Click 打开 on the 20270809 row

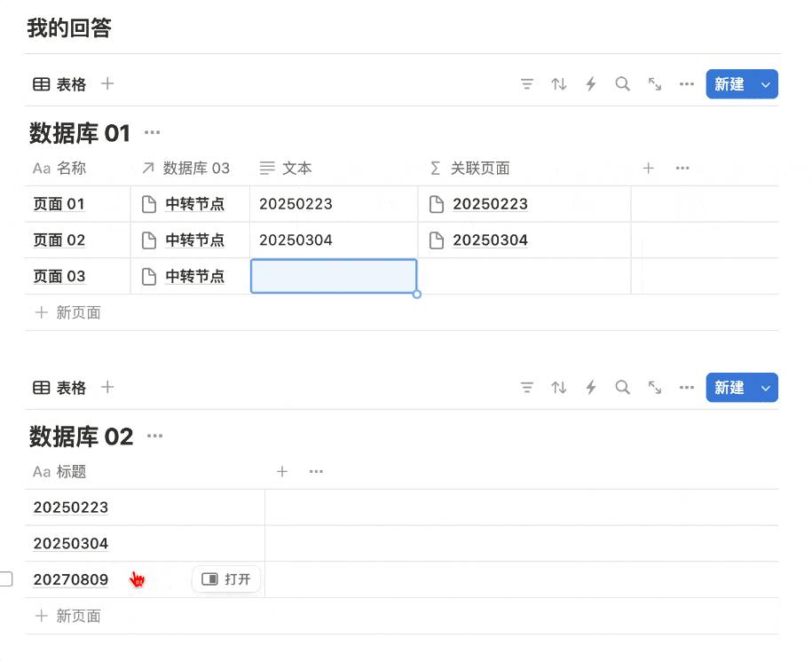click(225, 578)
